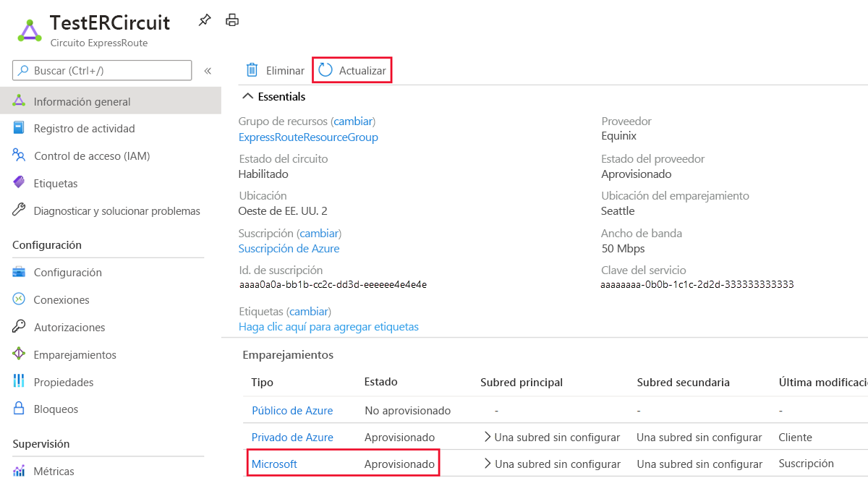Click the Información general triangle icon
868x486 pixels.
tap(20, 101)
